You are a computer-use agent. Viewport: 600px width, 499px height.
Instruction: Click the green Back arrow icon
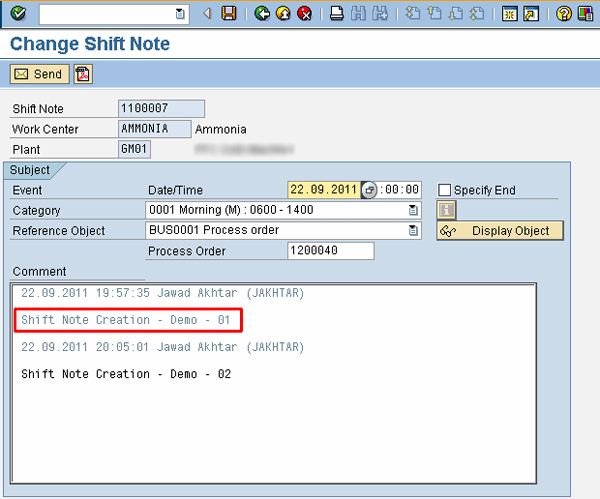click(262, 13)
